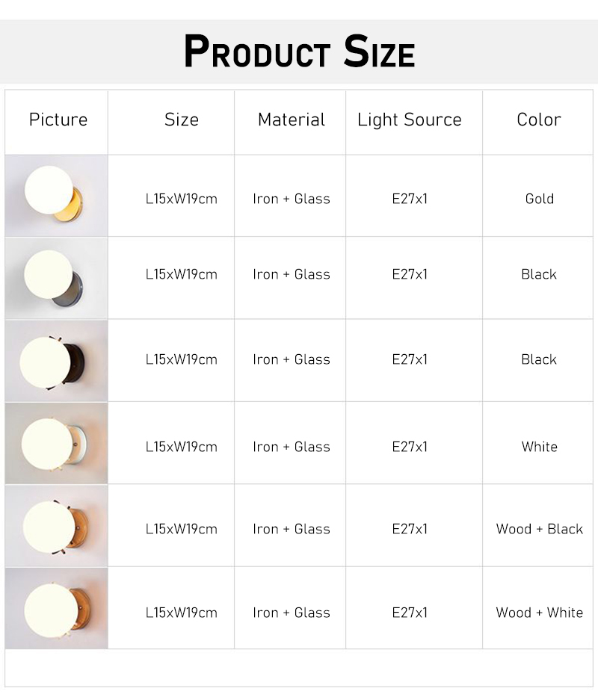Click E27x1 in the Wood + White row
Image resolution: width=598 pixels, height=700 pixels.
[x=410, y=613]
